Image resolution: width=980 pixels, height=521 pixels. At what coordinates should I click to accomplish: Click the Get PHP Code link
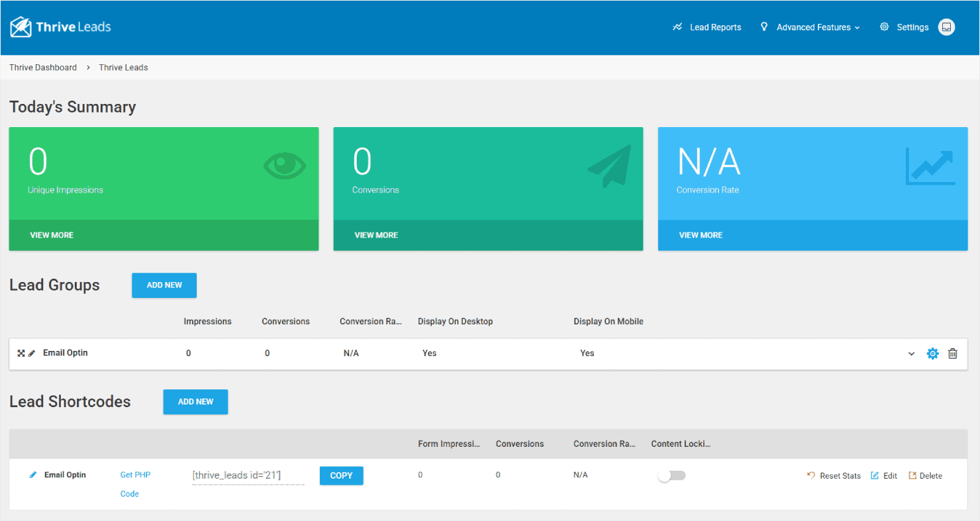135,483
